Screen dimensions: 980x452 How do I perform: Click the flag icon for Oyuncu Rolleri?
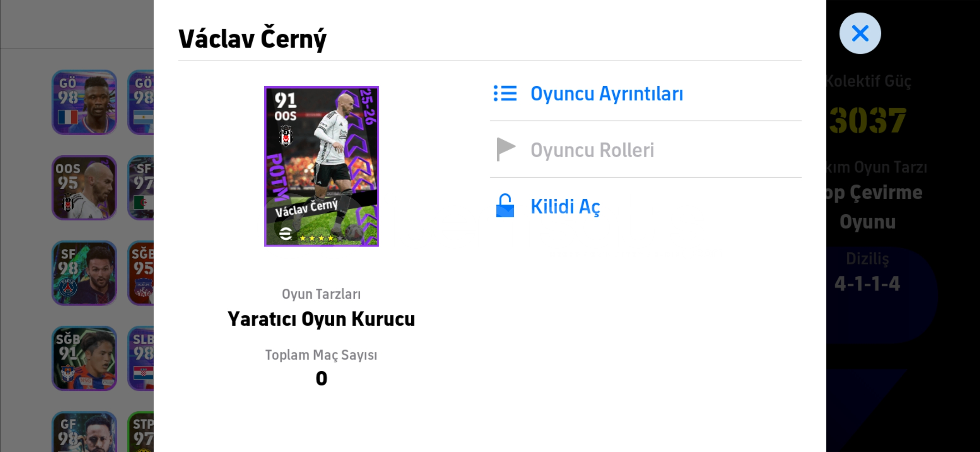(505, 149)
